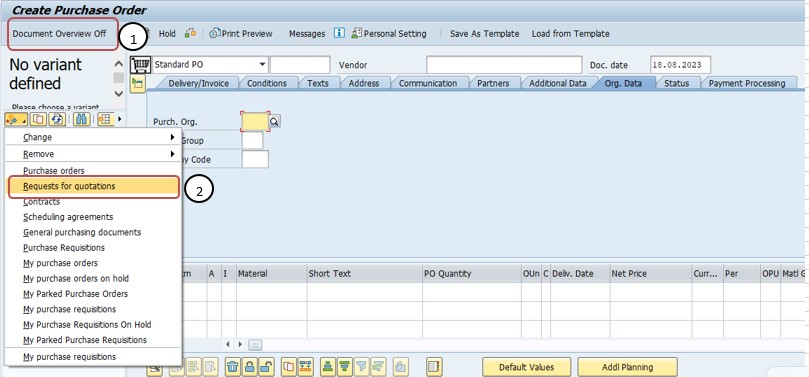Click the copy item icon in bottom toolbar
This screenshot has width=809, height=377.
(x=289, y=367)
